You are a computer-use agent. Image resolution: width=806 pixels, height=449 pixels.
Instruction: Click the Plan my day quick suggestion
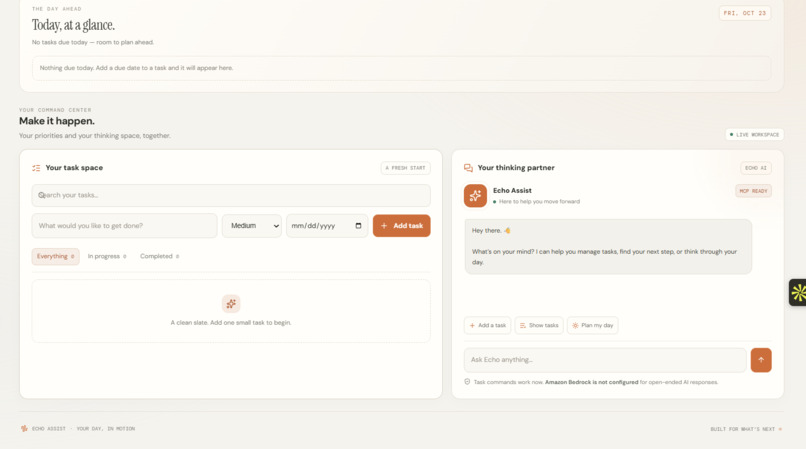(593, 326)
